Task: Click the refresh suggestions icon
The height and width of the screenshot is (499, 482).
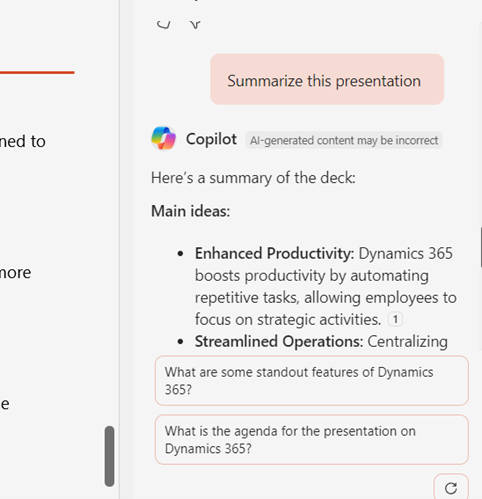Action: (x=451, y=488)
